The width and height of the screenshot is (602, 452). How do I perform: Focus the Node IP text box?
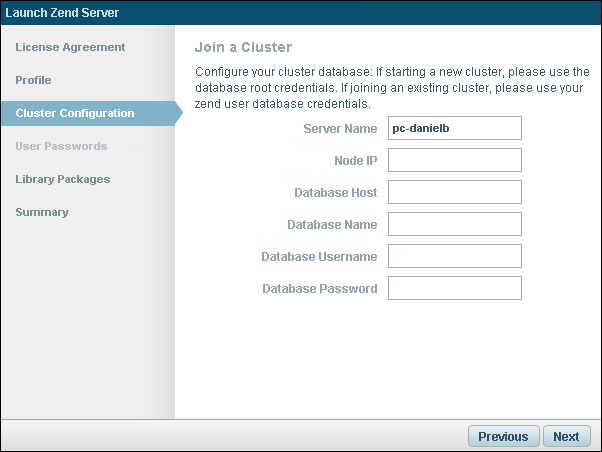coord(455,160)
